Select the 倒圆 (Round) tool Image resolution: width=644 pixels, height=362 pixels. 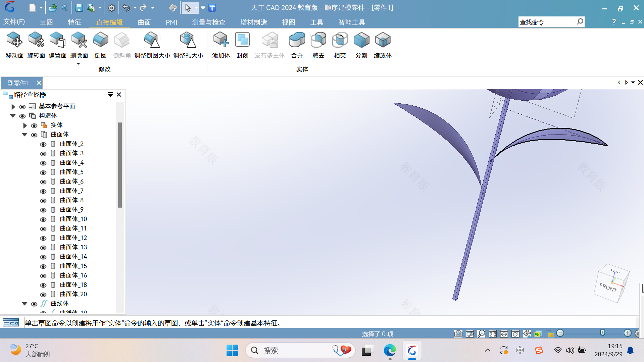click(100, 45)
